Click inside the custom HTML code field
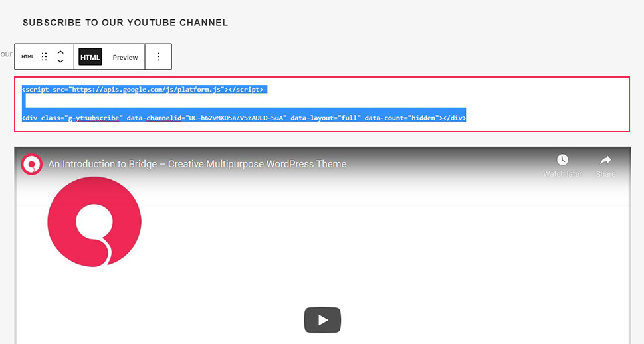 pos(322,104)
